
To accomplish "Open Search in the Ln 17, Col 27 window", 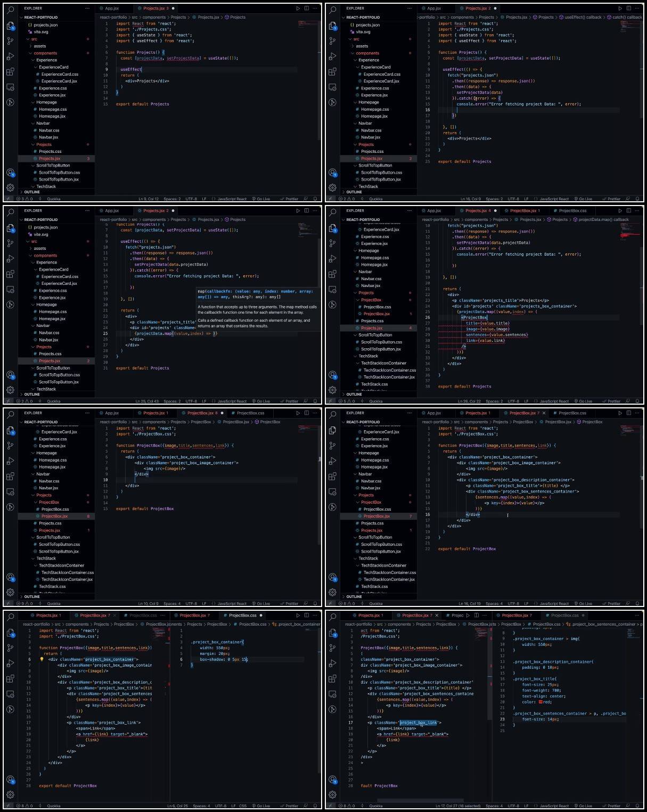I will [x=332, y=617].
